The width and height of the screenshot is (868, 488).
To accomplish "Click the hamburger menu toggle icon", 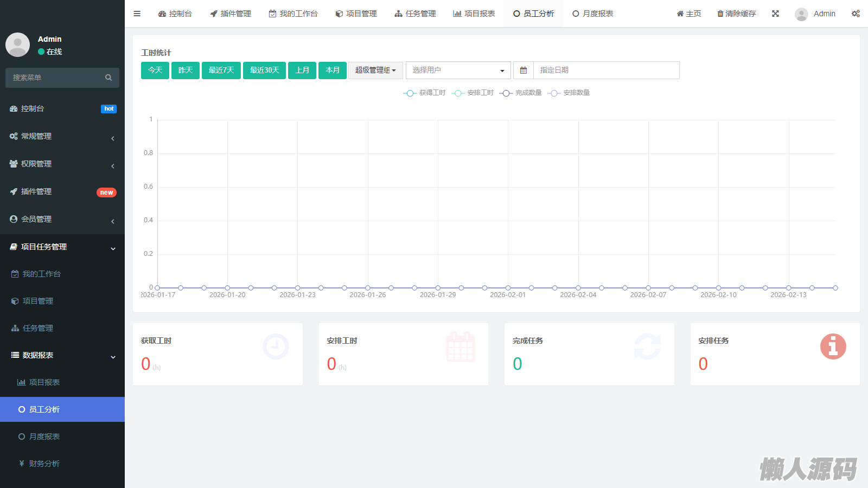I will 137,14.
